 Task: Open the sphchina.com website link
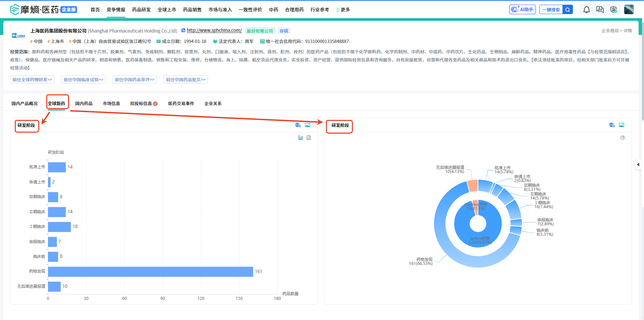click(214, 30)
